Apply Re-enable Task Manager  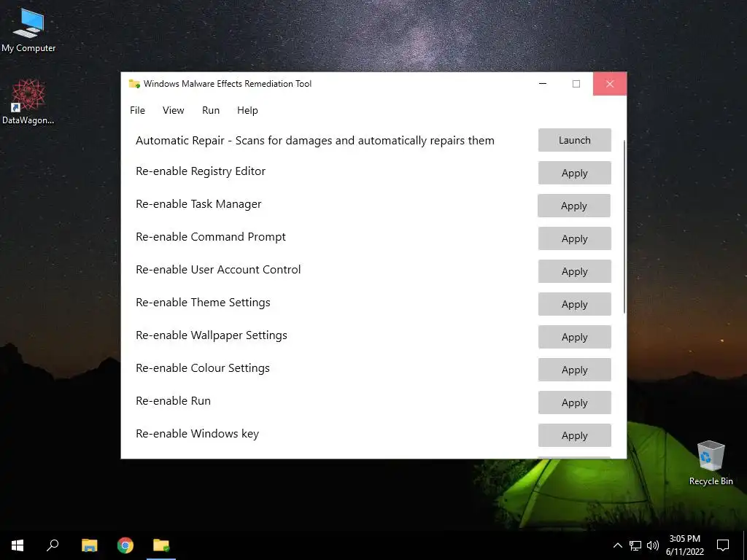574,206
